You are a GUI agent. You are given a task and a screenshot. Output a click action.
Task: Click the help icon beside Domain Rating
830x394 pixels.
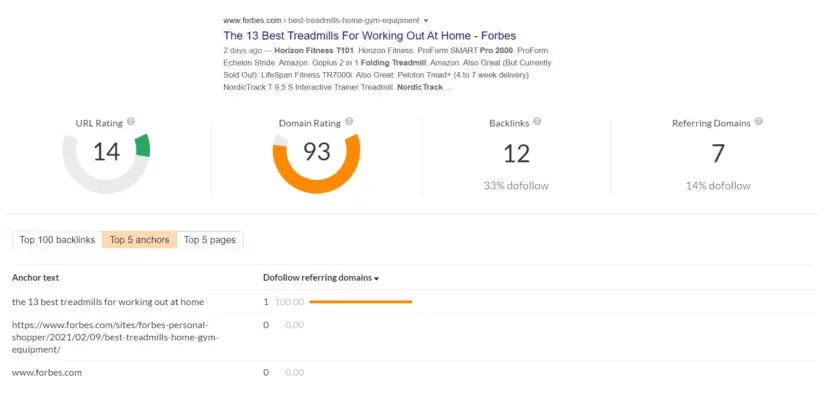tap(349, 122)
